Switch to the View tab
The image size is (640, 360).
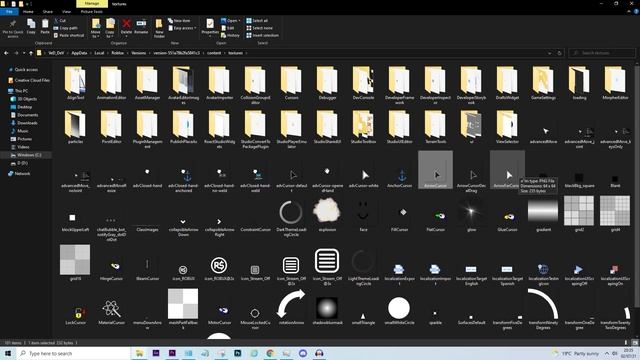(x=66, y=11)
